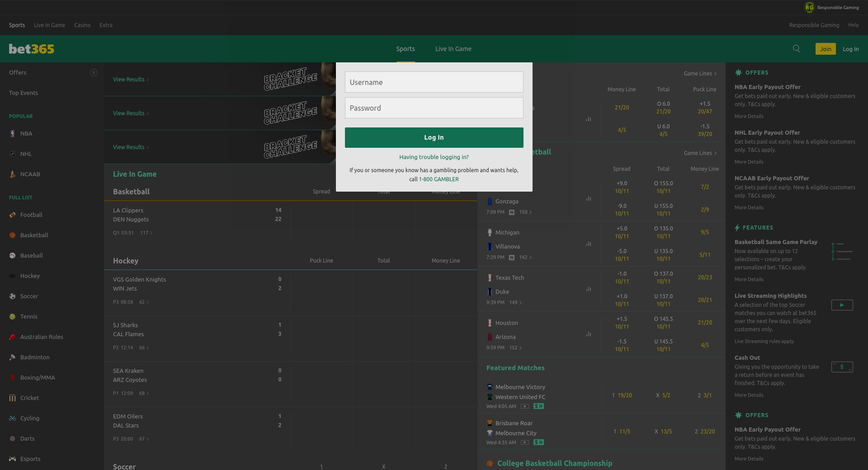
Task: Select the Tennis ball icon
Action: [x=13, y=317]
